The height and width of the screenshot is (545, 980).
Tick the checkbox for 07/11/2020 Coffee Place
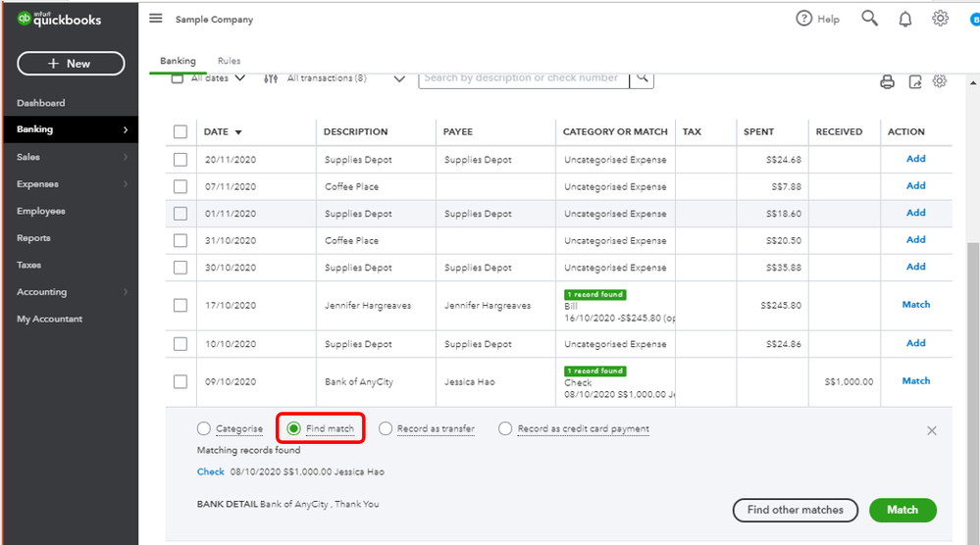point(181,186)
